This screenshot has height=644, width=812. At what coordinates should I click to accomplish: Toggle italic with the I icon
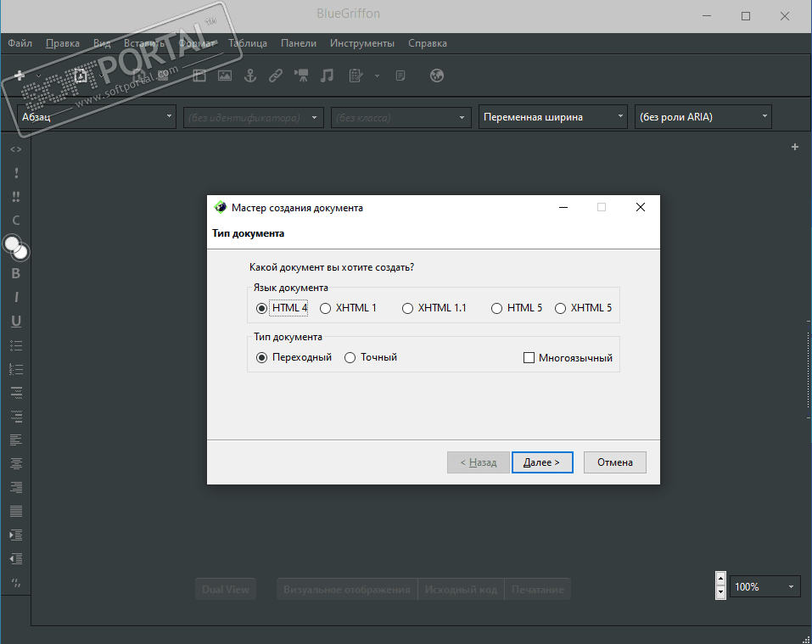point(16,297)
